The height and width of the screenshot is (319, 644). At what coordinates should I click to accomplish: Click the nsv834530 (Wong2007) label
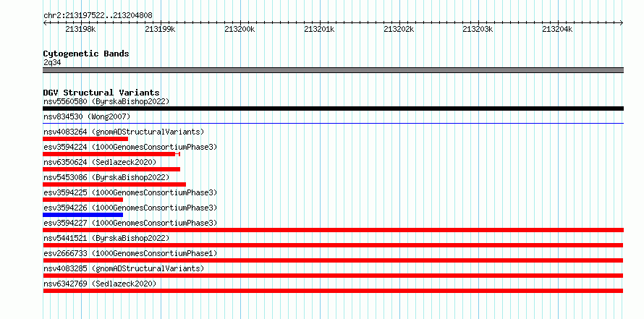click(87, 117)
